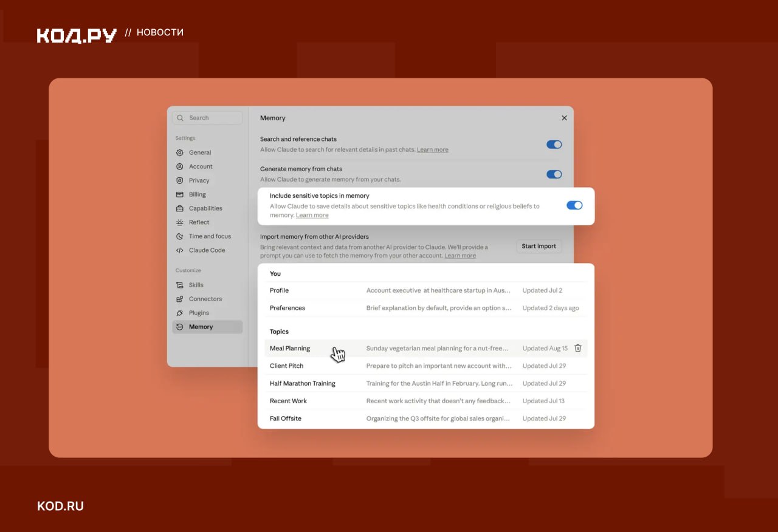Select Memory in the settings sidebar
Viewport: 778px width, 532px height.
(207, 327)
